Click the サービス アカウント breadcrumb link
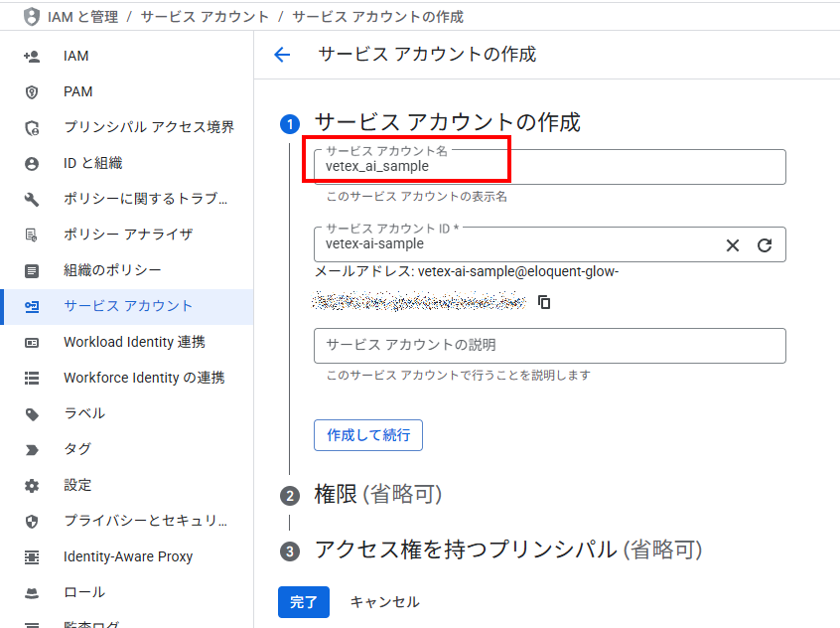 click(x=205, y=17)
